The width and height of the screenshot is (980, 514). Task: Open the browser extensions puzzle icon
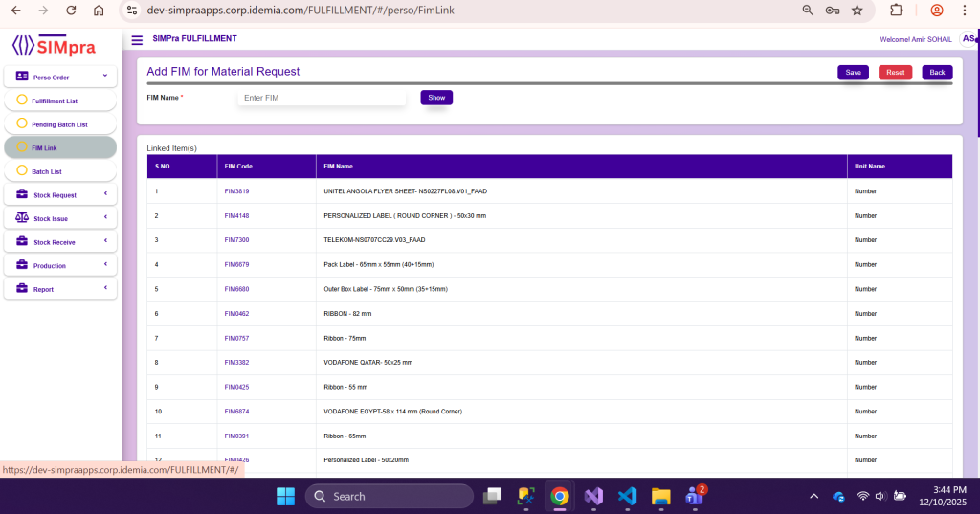[896, 11]
